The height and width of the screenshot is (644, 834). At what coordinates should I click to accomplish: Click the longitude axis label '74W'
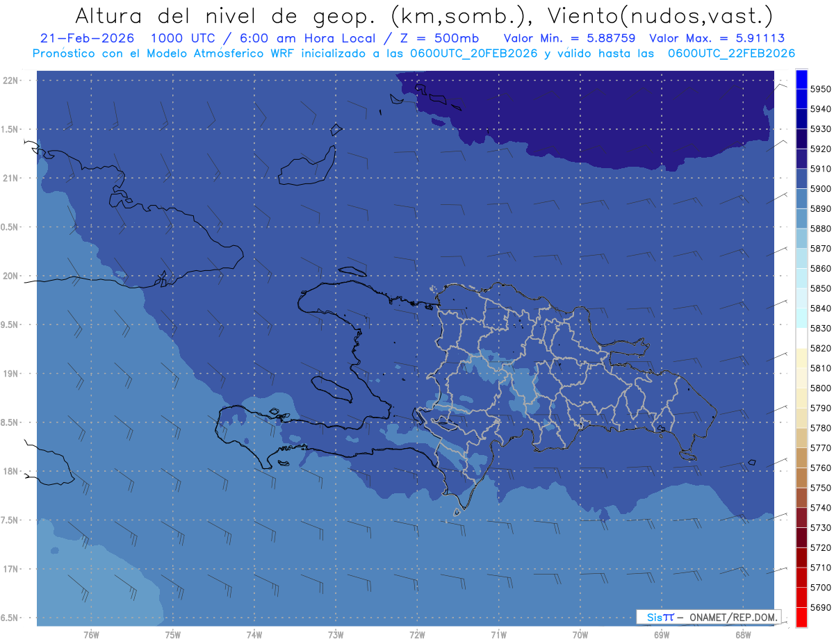click(x=254, y=634)
